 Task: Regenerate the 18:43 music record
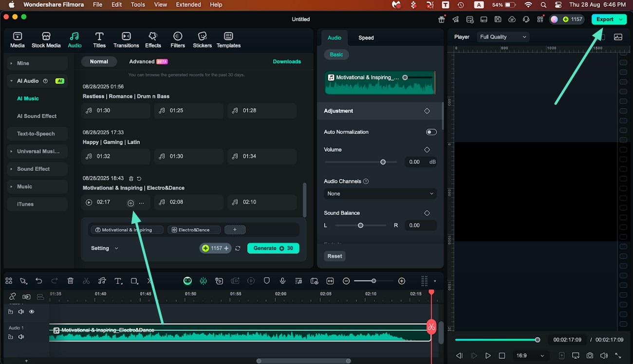tap(139, 179)
